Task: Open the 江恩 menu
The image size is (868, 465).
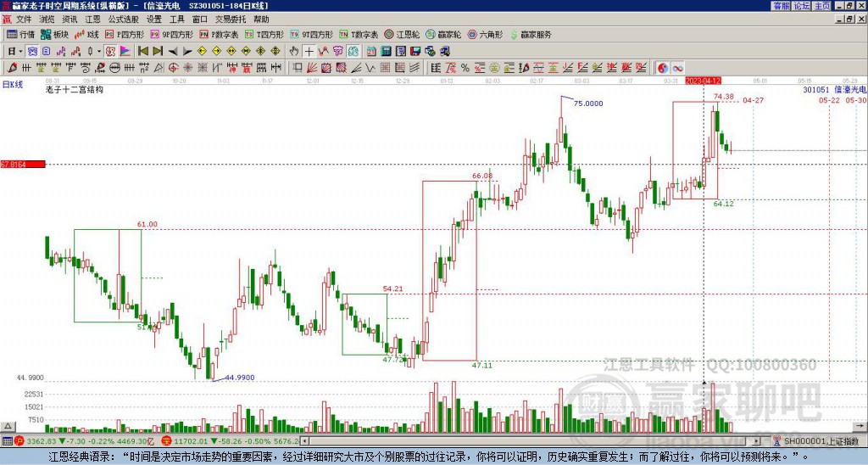Action: click(93, 20)
